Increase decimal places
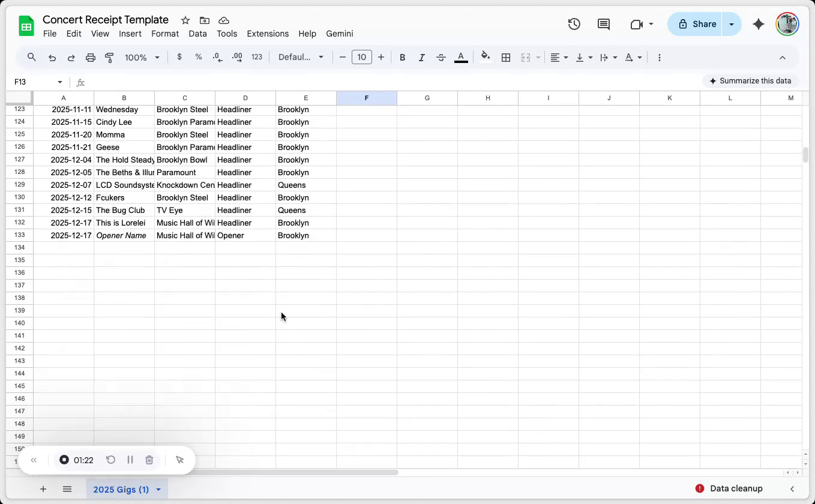The height and width of the screenshot is (504, 815). (237, 58)
